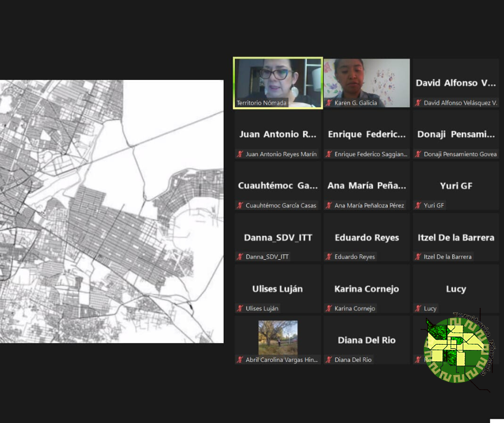
Task: Select Itzel De la Barrera participant tile
Action: (456, 237)
